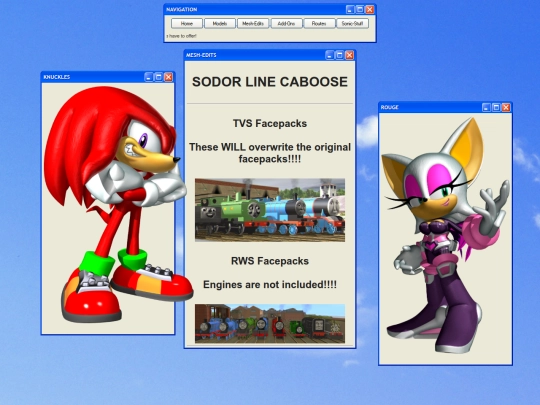
Task: Select the RWS Facepacks heading
Action: click(x=270, y=261)
